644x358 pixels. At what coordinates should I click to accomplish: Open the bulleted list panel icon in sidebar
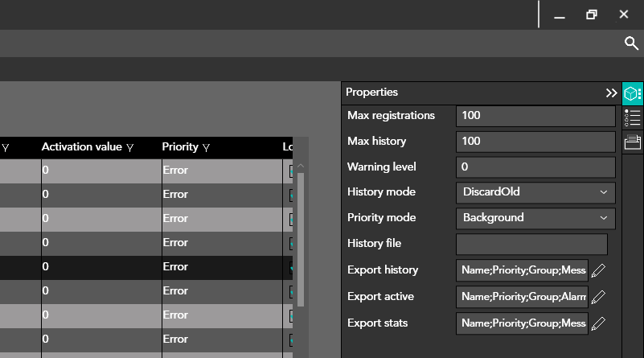pos(633,117)
